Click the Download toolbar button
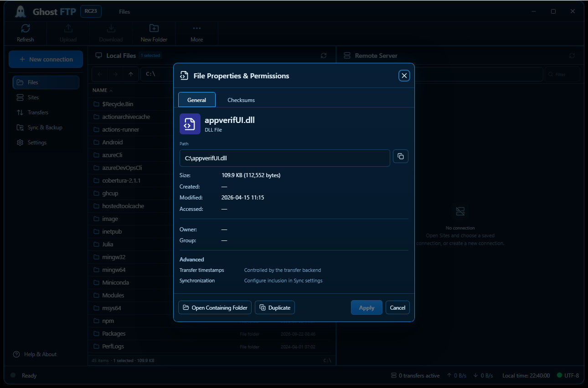The image size is (588, 388). (111, 33)
